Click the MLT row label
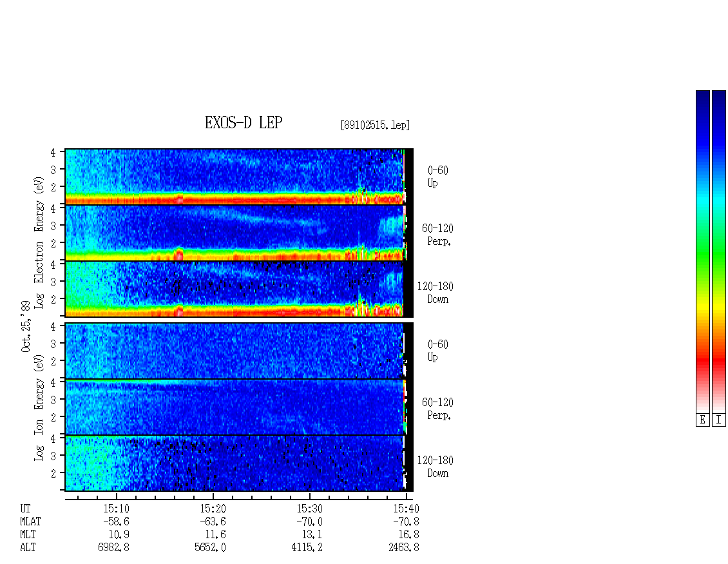Screen dimensions: 728x564 [28, 535]
